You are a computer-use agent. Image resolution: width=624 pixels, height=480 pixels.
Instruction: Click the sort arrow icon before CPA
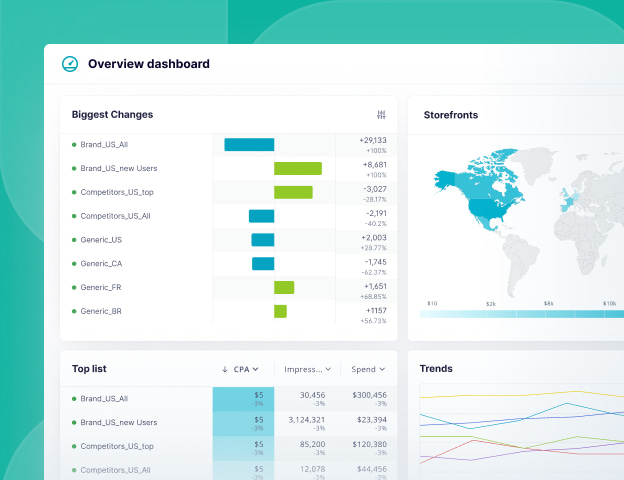[x=224, y=369]
